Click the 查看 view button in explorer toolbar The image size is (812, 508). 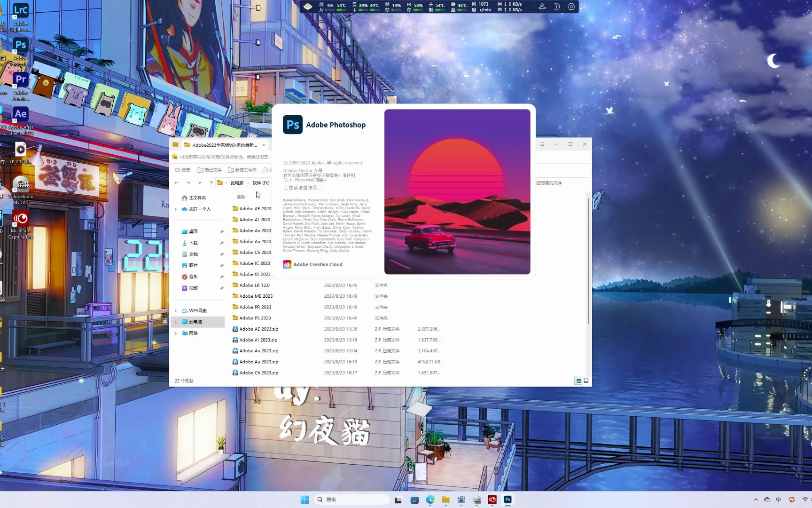click(183, 170)
